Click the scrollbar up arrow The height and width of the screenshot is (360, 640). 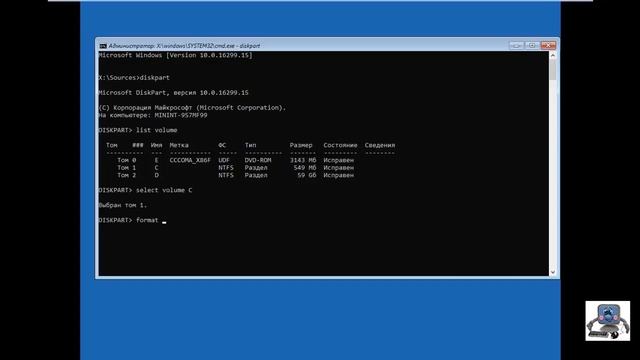[553, 55]
